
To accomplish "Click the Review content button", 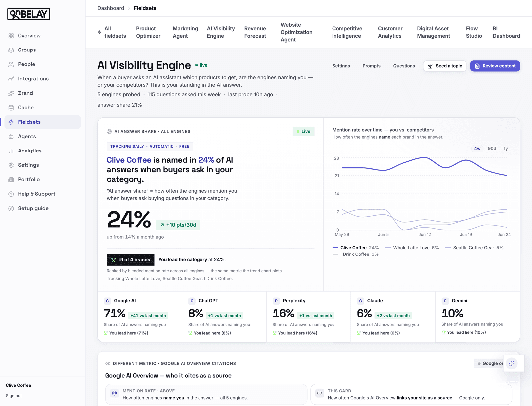I will pos(495,66).
